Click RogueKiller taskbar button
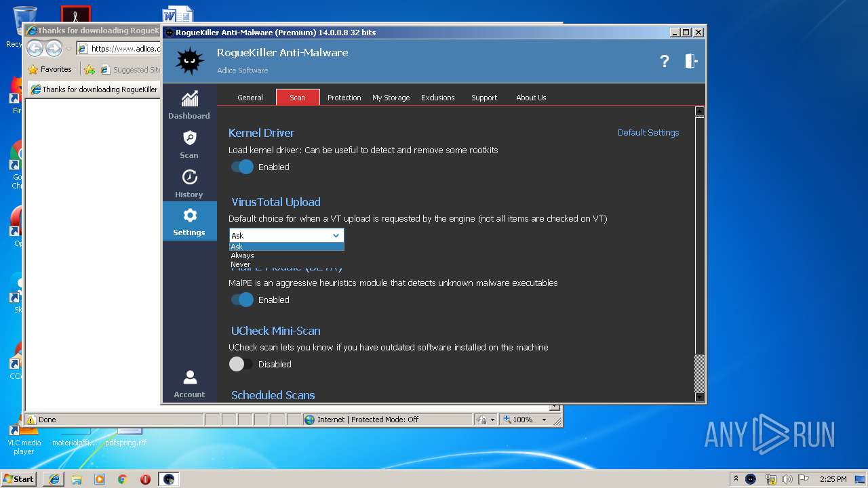Screen dimensions: 868x488 click(169, 479)
